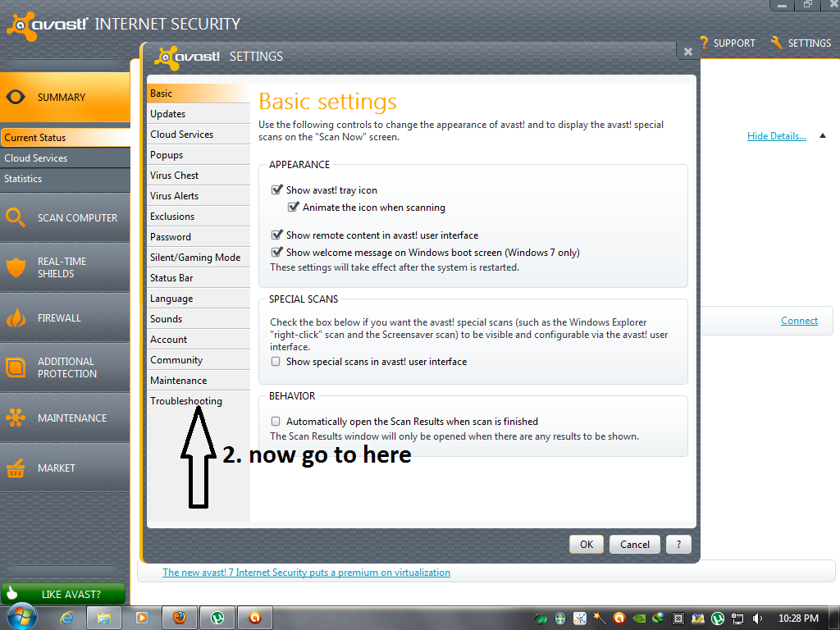840x630 pixels.
Task: Collapse details with the triangle arrow
Action: [822, 135]
